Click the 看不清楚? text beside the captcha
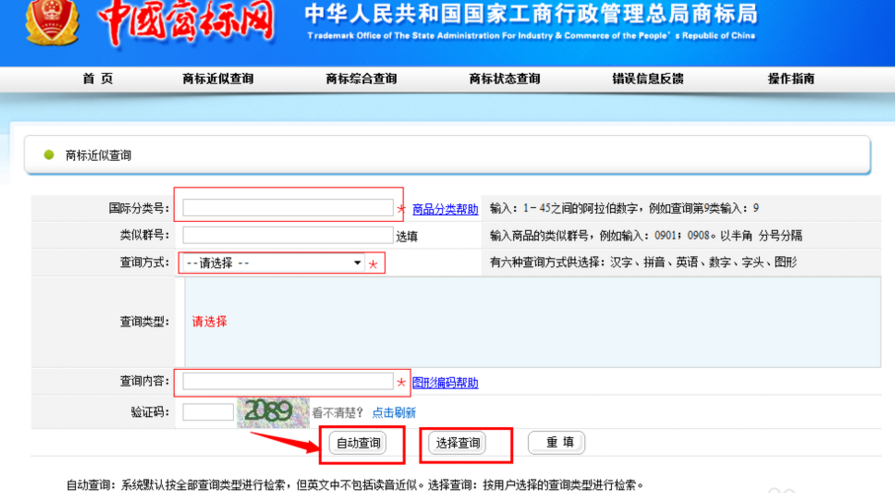This screenshot has height=493, width=895. click(x=337, y=413)
